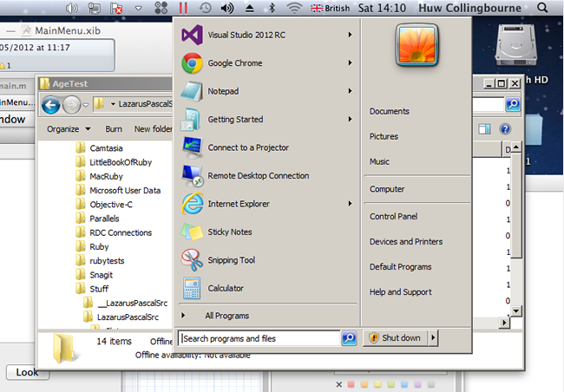Open Help and Support
564x392 pixels.
(x=401, y=292)
